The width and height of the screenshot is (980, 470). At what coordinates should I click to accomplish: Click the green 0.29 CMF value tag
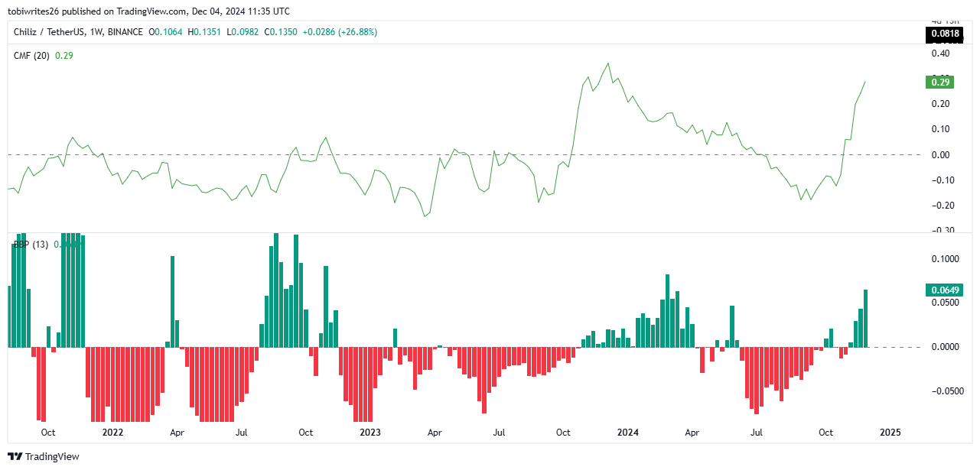click(x=939, y=81)
